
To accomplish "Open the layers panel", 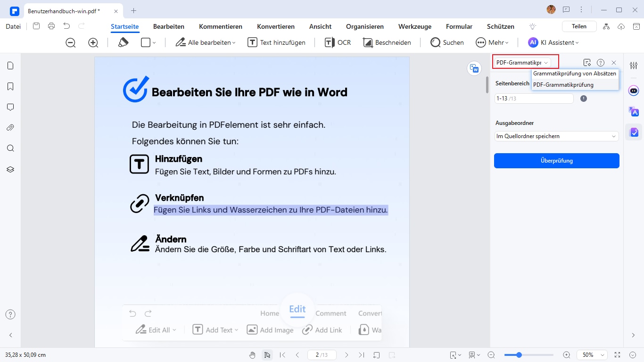I will (10, 169).
